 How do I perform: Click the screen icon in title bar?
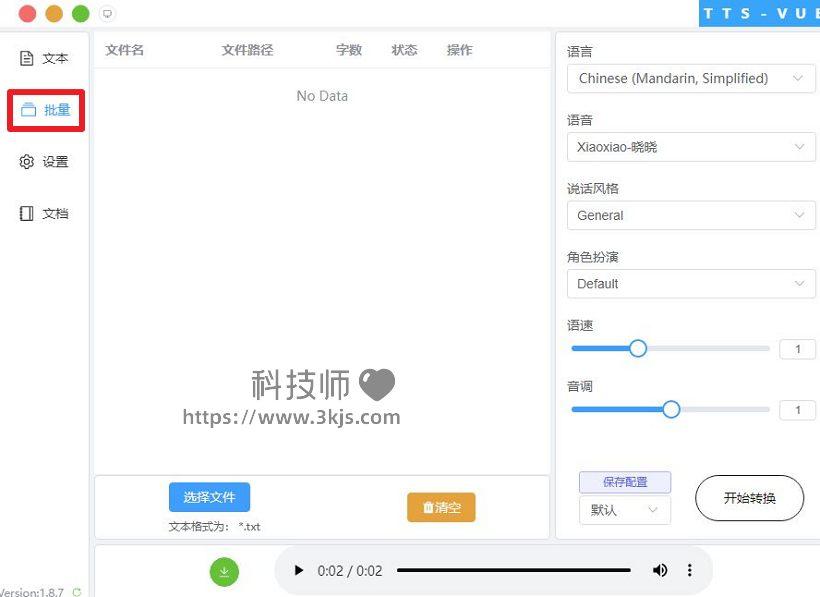107,14
